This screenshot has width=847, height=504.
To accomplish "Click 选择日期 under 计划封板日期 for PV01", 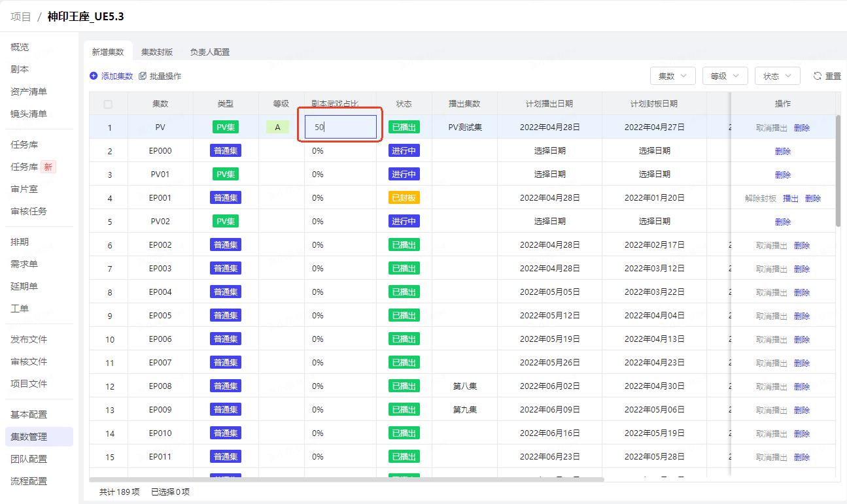I will 655,175.
